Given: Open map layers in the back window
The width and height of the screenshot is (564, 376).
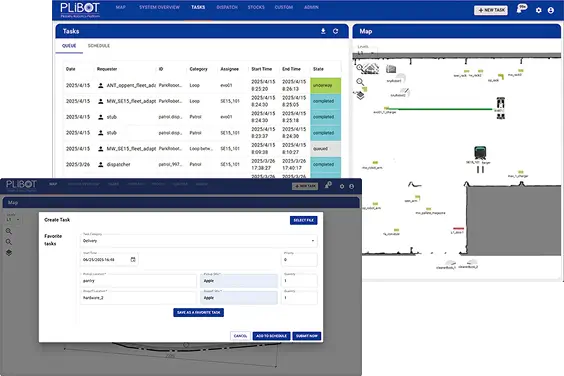Looking at the screenshot, I should pyautogui.click(x=360, y=96).
